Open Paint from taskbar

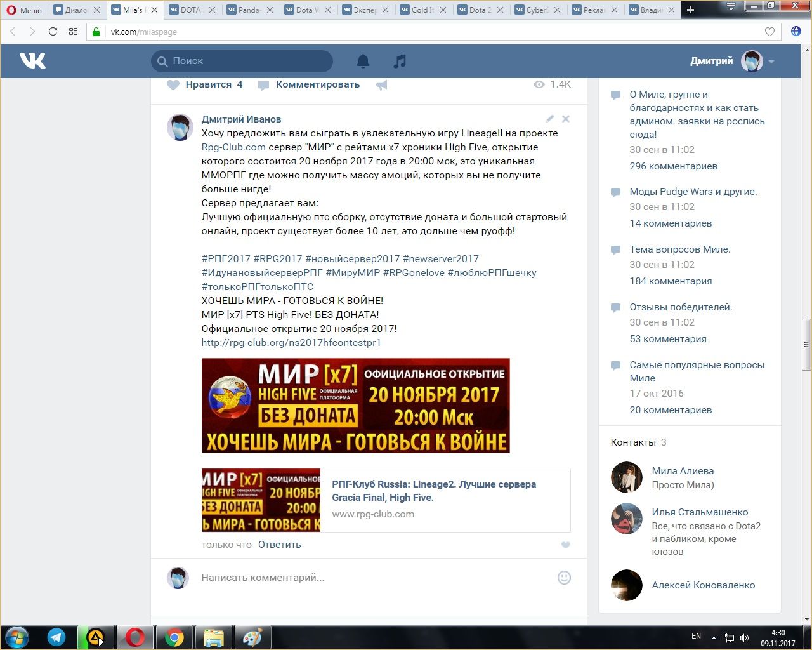coord(253,637)
